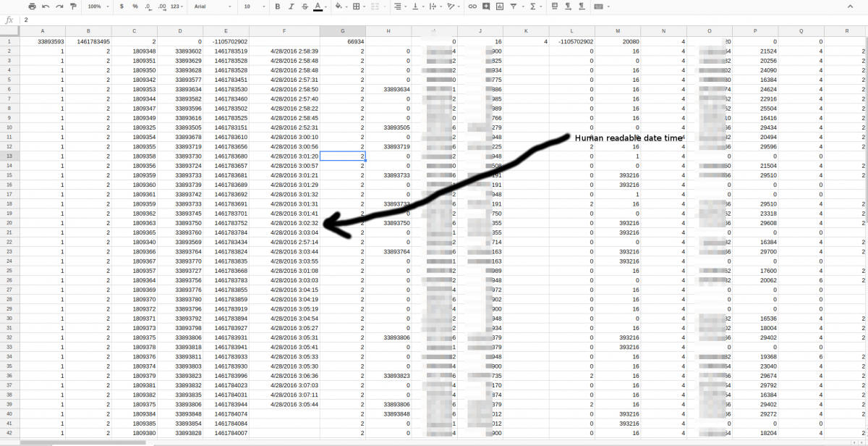Click the Undo arrow
This screenshot has width=868, height=446.
point(46,6)
